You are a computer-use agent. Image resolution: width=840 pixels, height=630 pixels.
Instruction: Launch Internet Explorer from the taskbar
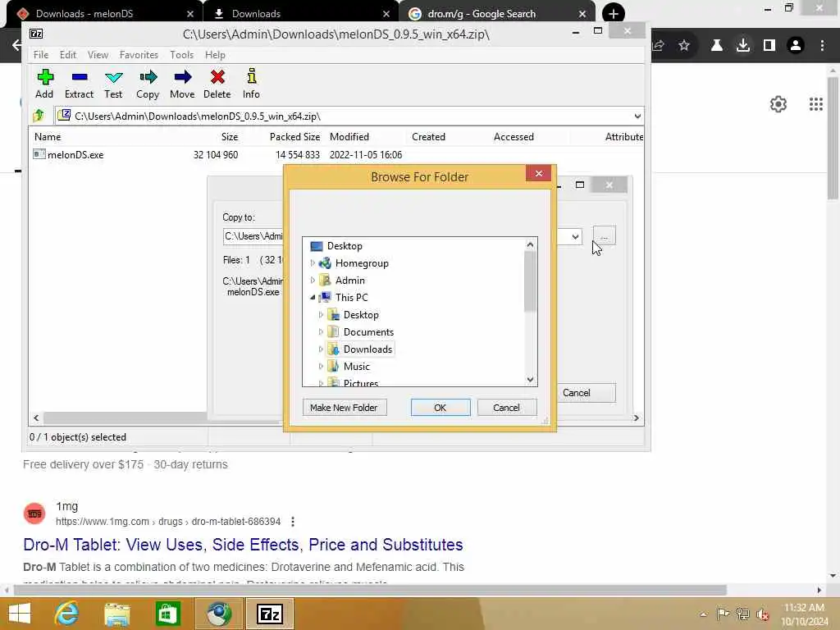click(x=67, y=614)
